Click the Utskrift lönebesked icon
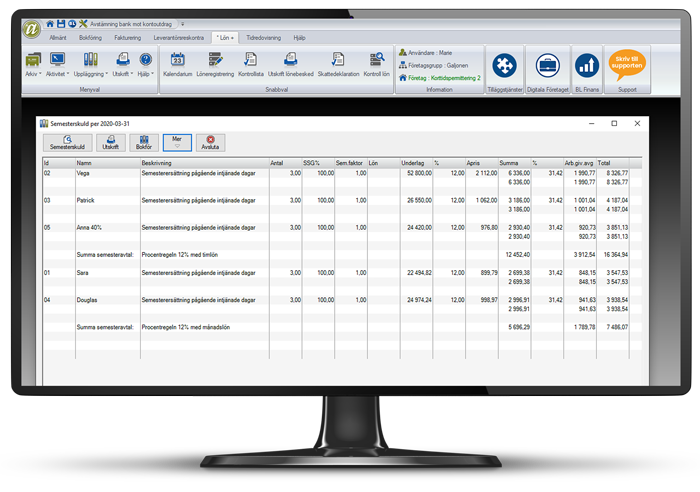Image resolution: width=700 pixels, height=492 pixels. pos(291,62)
